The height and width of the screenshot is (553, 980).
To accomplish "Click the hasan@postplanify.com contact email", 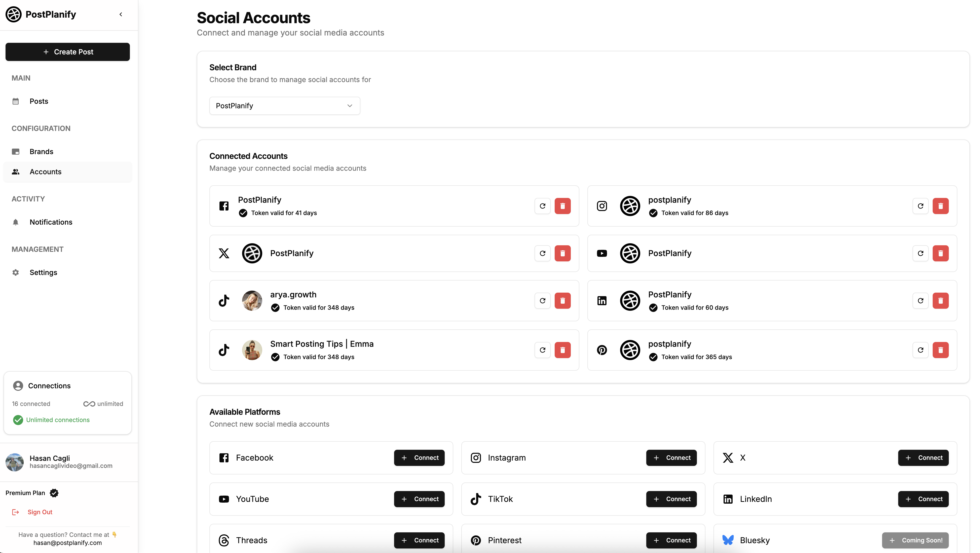I will (68, 543).
